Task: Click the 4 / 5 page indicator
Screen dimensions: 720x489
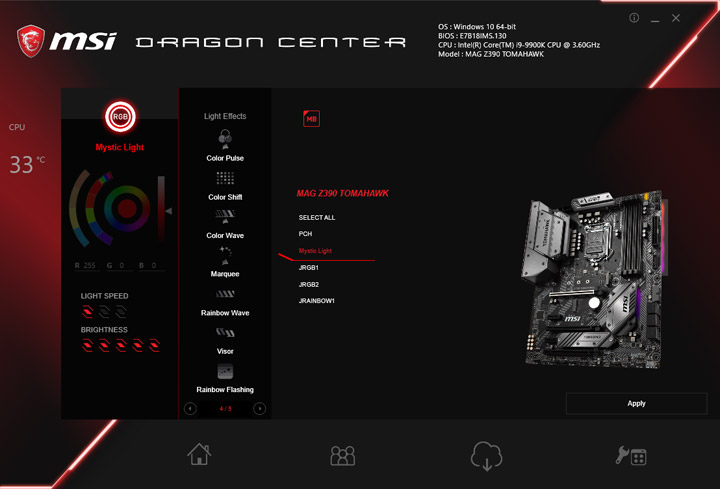Action: click(x=225, y=409)
